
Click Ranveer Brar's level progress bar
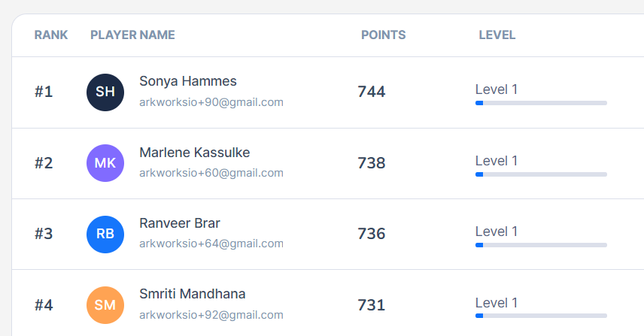541,245
